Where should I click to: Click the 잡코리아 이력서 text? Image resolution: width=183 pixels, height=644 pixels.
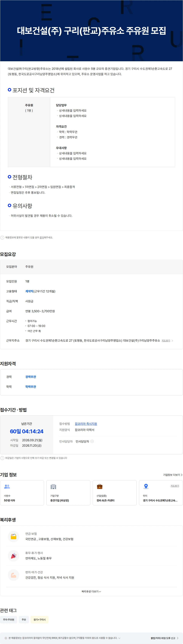pyautogui.click(x=85, y=430)
